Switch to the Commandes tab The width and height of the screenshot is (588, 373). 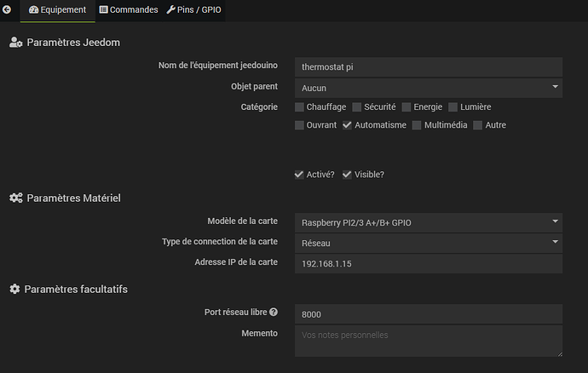pyautogui.click(x=129, y=10)
